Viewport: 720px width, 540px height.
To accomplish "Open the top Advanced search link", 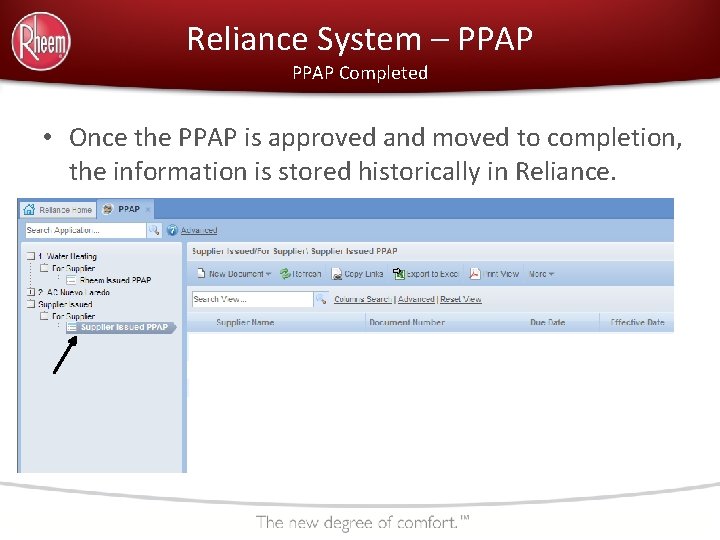I will 199,230.
